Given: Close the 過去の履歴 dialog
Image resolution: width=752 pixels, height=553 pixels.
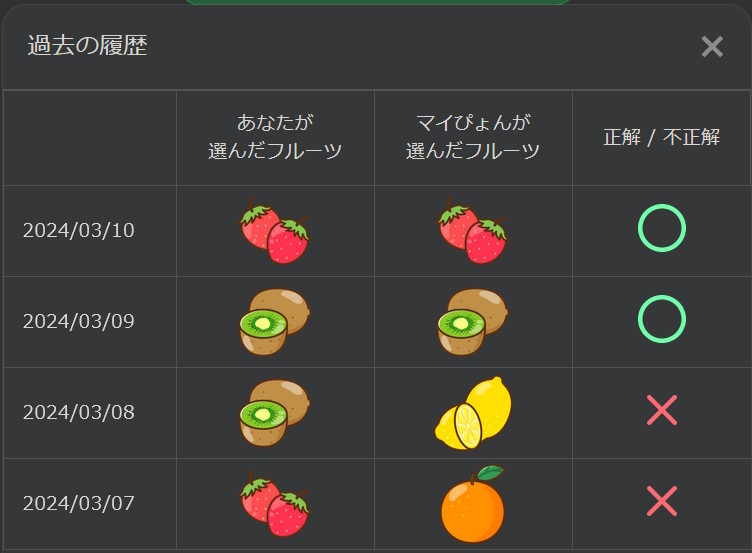Looking at the screenshot, I should [x=711, y=47].
